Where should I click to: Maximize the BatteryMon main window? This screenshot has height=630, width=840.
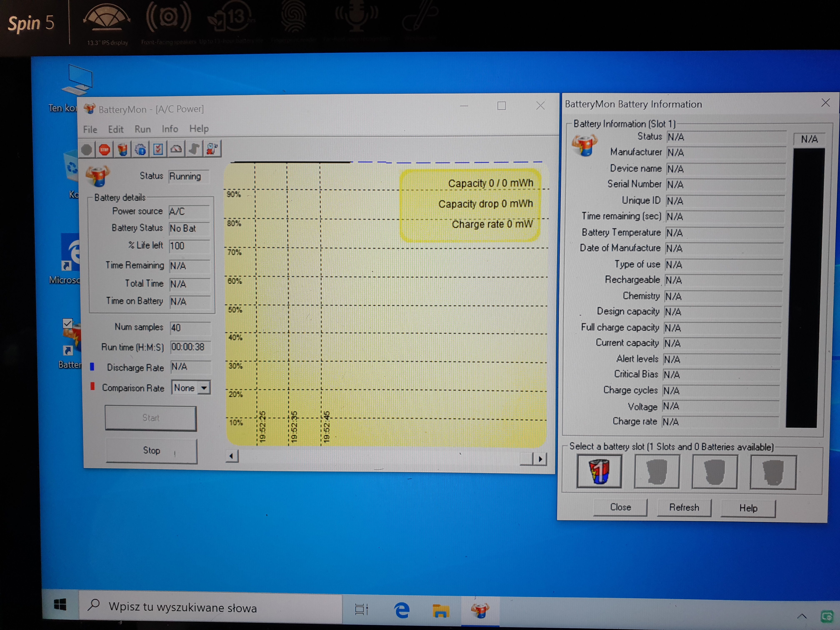[x=501, y=106]
